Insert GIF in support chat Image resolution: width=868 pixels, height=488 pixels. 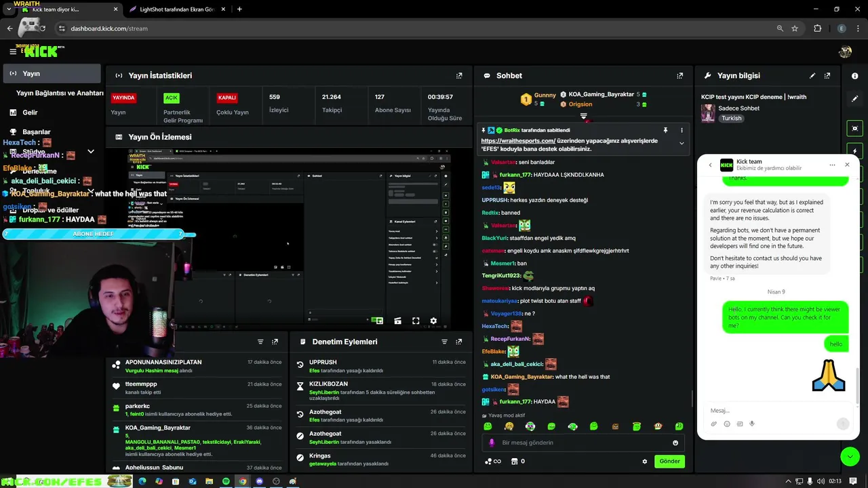(x=740, y=424)
